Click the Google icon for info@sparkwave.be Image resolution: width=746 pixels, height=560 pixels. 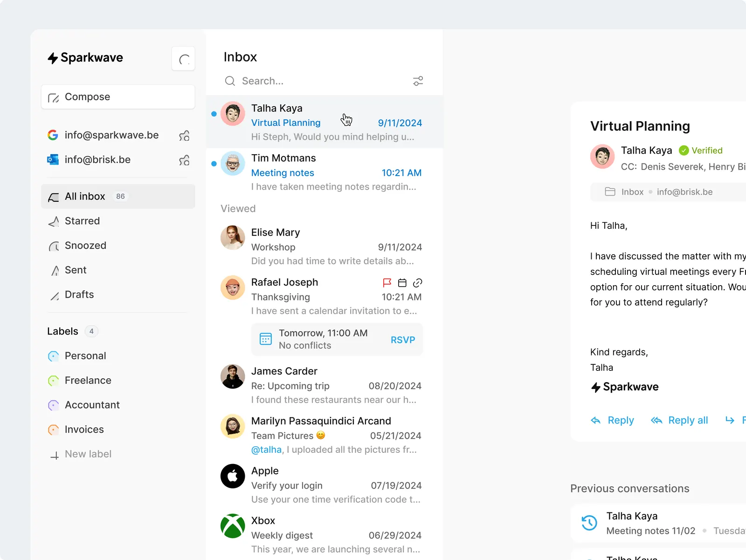pos(53,135)
